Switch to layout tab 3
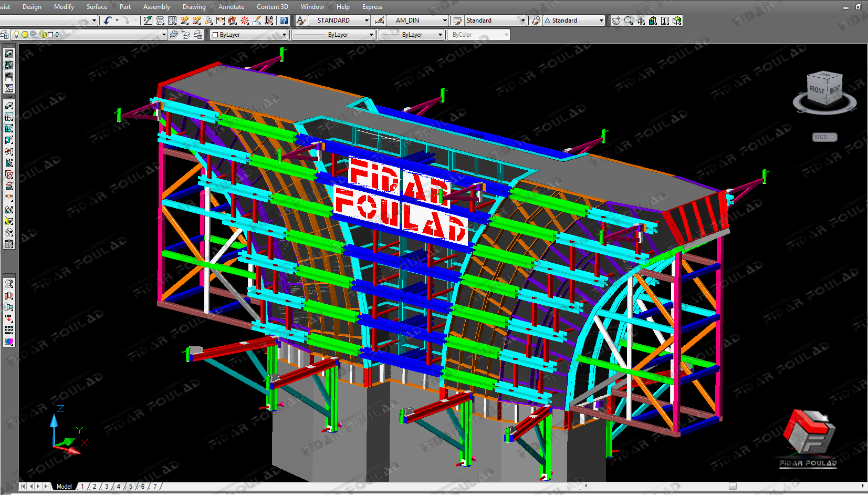This screenshot has width=868, height=495. pos(107,487)
